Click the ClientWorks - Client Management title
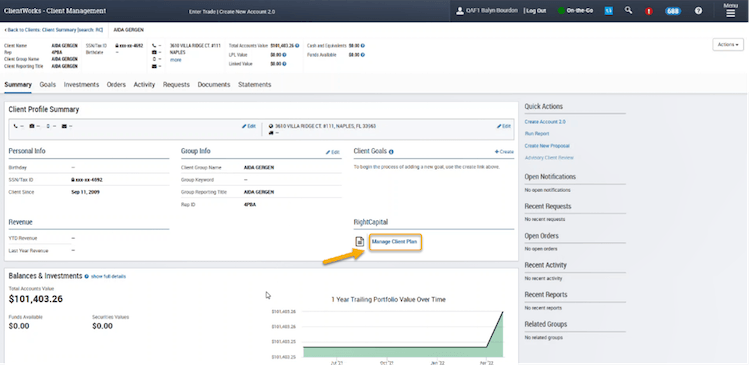 tap(55, 11)
